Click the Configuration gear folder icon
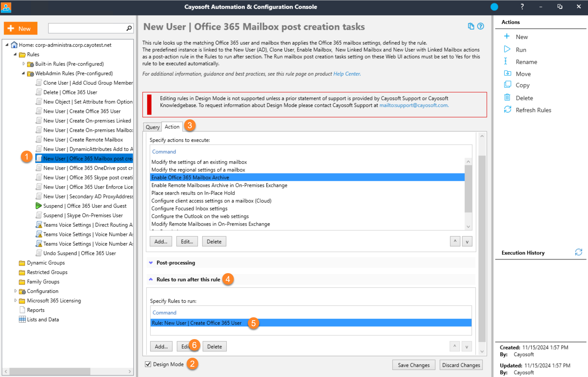The image size is (588, 377). click(22, 291)
